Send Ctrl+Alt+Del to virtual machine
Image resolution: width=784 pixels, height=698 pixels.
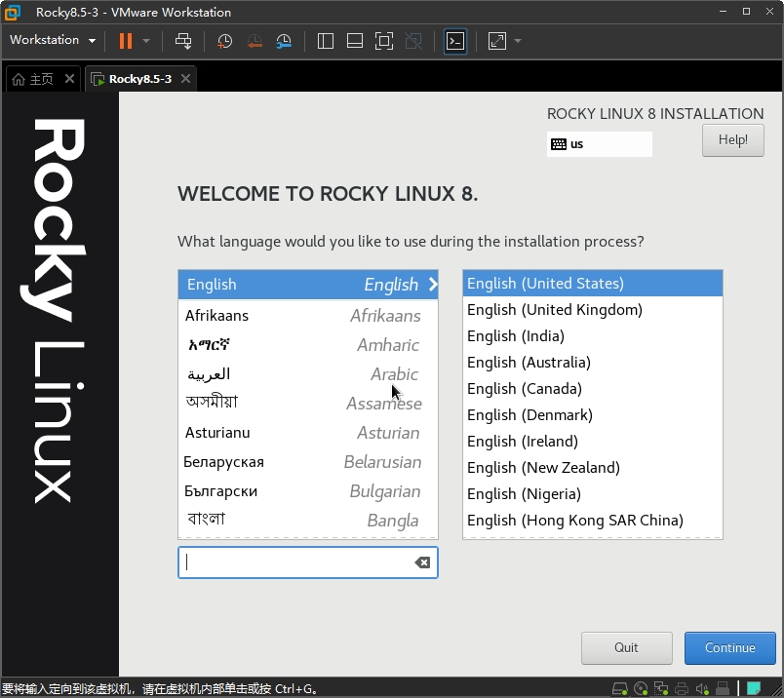click(183, 41)
